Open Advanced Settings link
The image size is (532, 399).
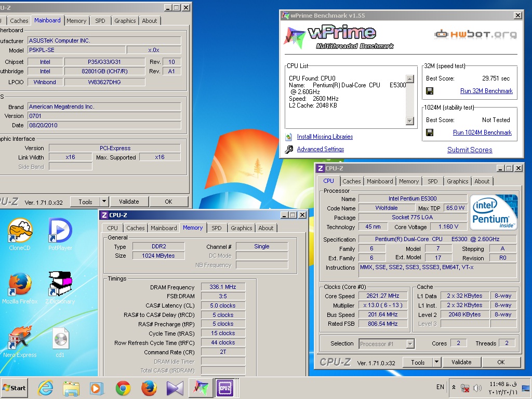coord(320,149)
